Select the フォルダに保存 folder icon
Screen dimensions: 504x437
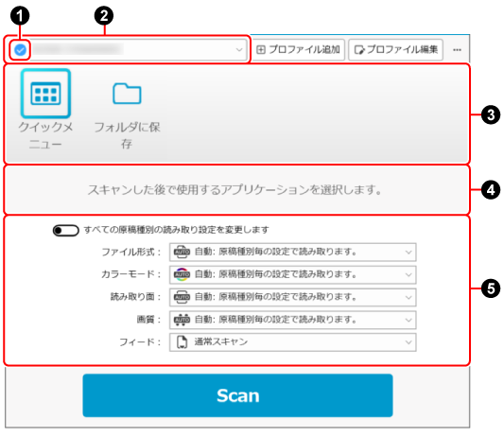click(x=127, y=94)
